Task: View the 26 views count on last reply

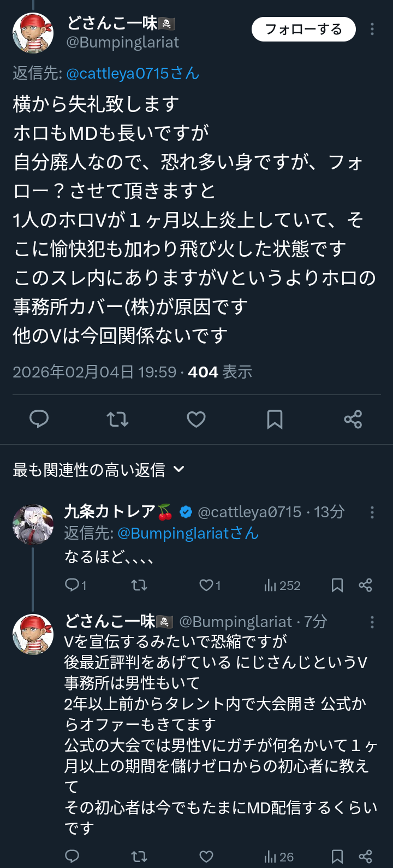Action: coord(279,857)
